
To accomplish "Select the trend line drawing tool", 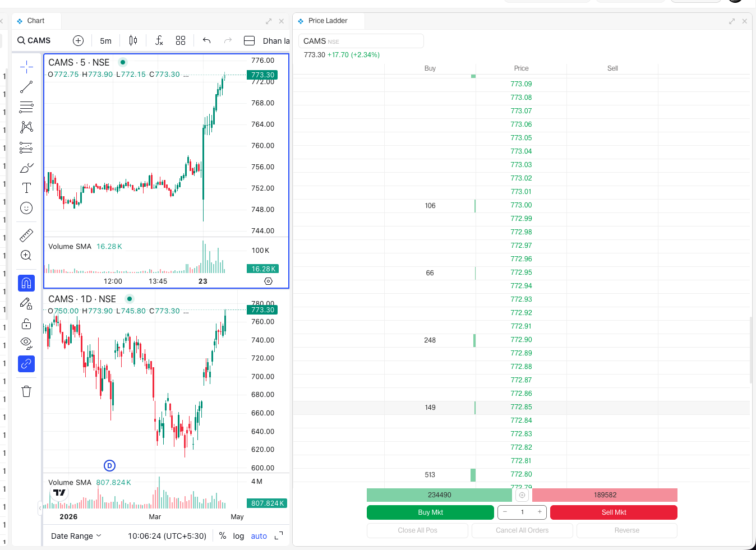I will [x=26, y=87].
